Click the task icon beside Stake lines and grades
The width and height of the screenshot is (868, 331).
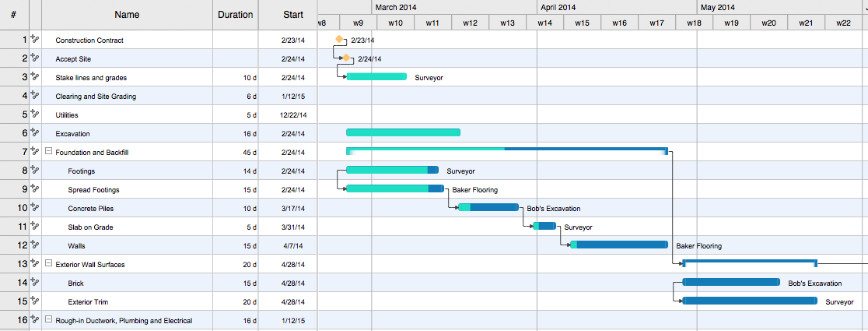pos(34,76)
